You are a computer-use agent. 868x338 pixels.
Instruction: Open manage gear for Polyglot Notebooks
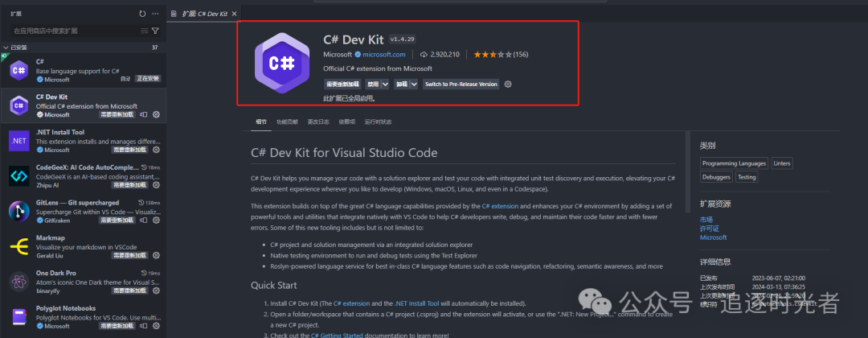[156, 327]
